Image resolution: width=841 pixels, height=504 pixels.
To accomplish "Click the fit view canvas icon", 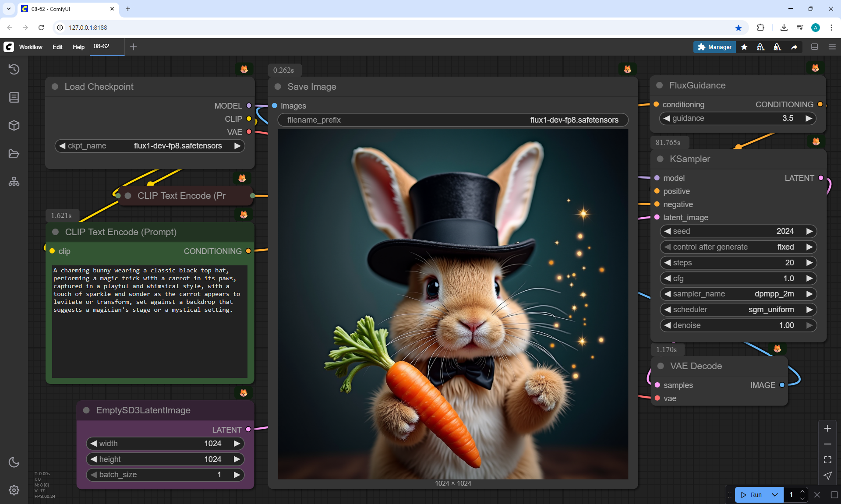I will [827, 460].
